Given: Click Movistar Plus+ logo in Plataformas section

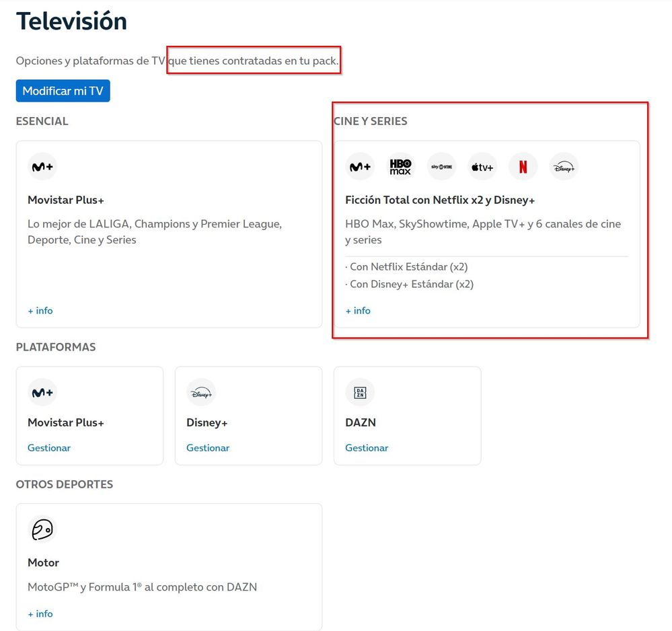Looking at the screenshot, I should tap(42, 392).
